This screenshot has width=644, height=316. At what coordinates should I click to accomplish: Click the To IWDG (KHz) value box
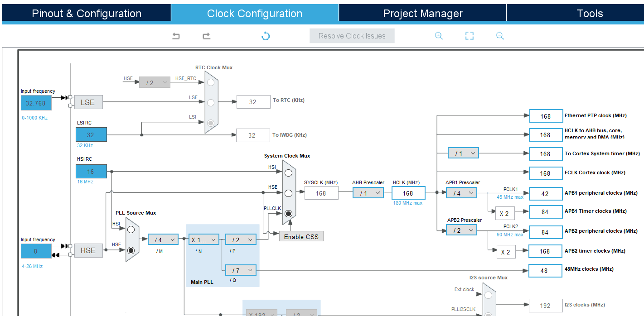point(252,135)
